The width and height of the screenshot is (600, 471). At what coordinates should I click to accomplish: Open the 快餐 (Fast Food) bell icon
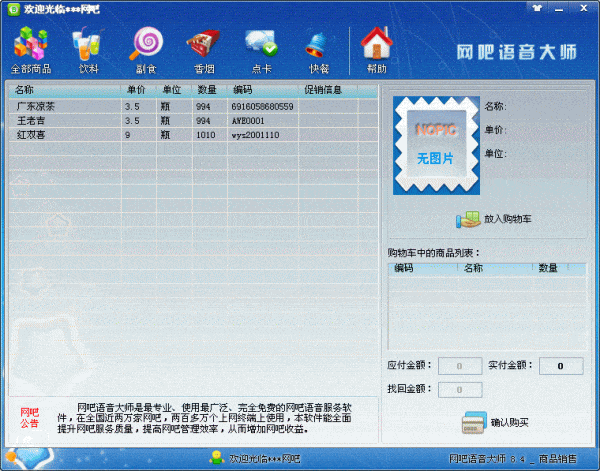319,51
